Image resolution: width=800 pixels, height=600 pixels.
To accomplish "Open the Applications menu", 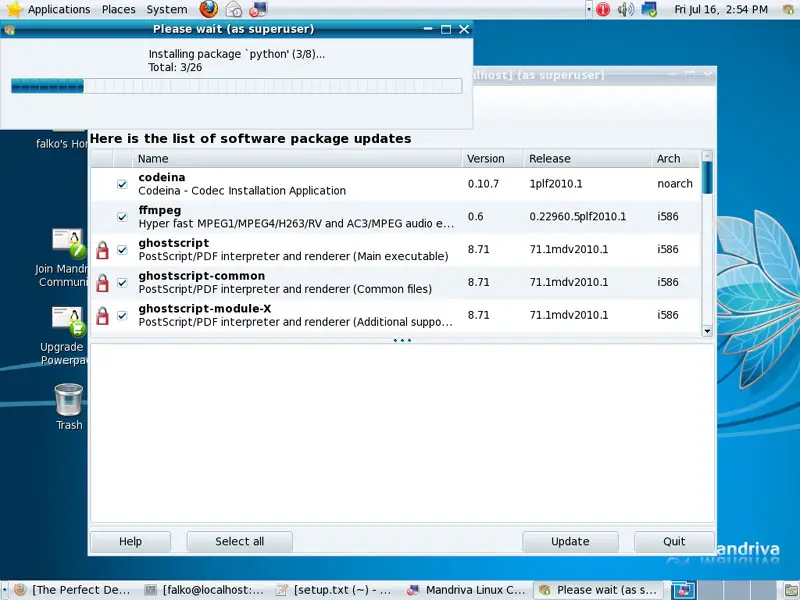I will coord(59,9).
